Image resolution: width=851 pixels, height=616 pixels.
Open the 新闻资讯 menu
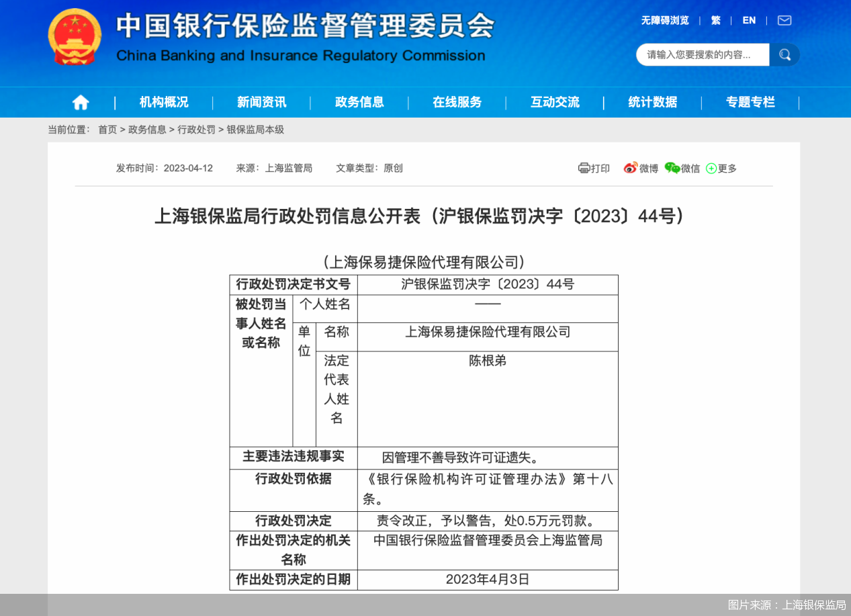pos(261,101)
